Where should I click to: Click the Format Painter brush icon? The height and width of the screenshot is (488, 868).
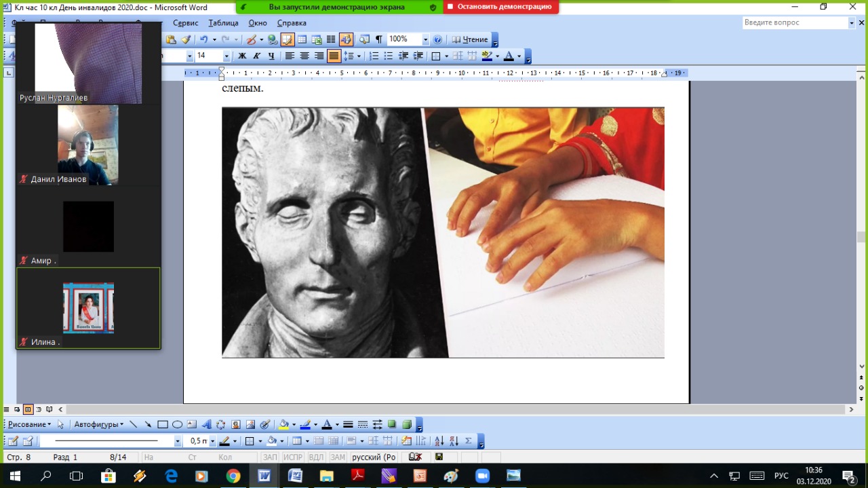point(186,39)
